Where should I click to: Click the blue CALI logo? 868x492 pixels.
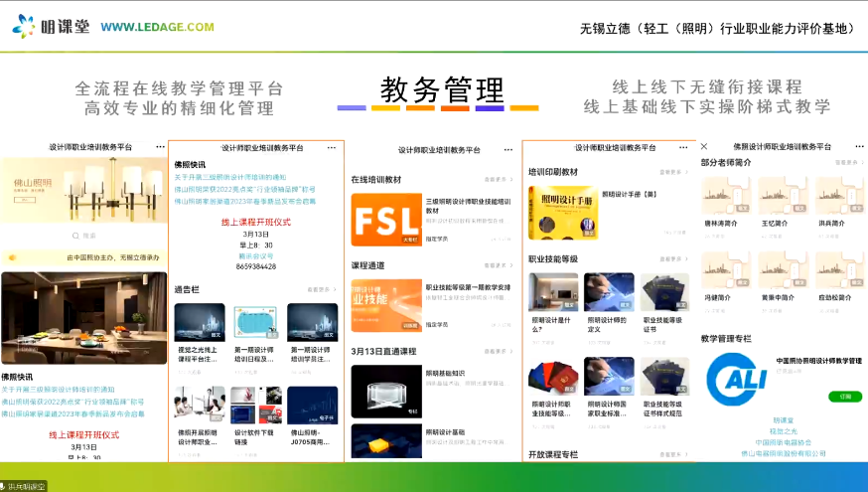pos(737,380)
